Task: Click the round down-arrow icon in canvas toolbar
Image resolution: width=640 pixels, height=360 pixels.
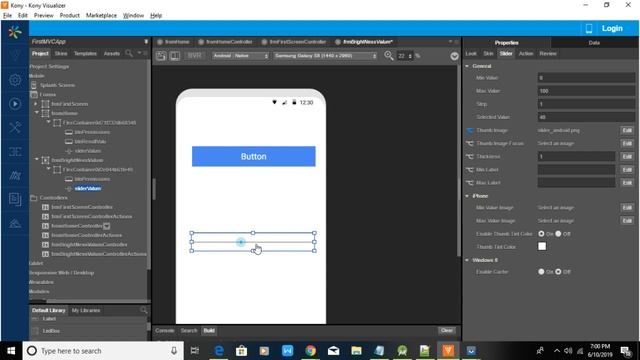Action: 454,56
